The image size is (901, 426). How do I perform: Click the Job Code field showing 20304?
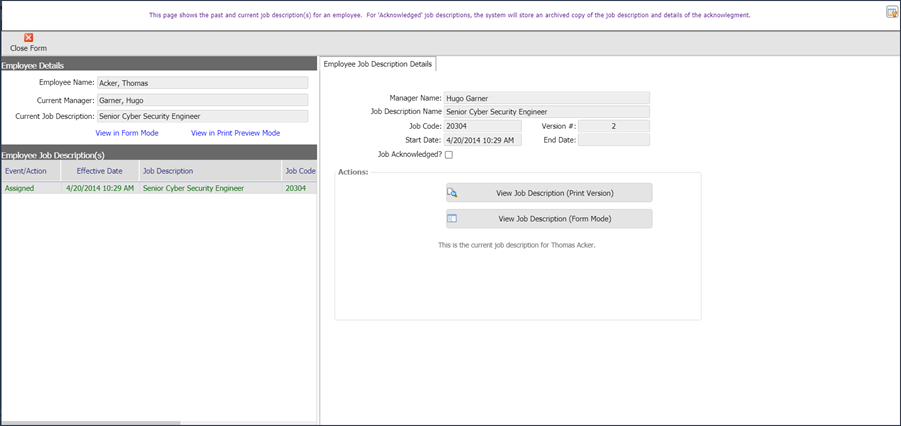[482, 126]
